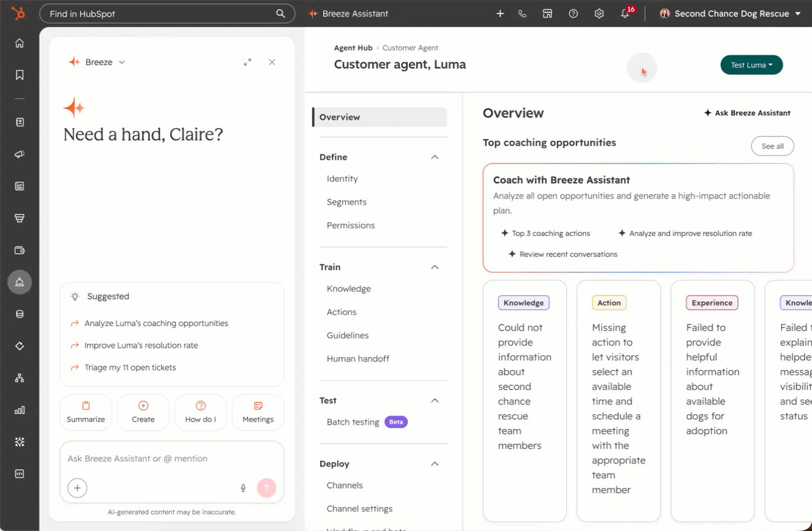Open the Breeze dropdown in the assistant panel

coord(97,62)
